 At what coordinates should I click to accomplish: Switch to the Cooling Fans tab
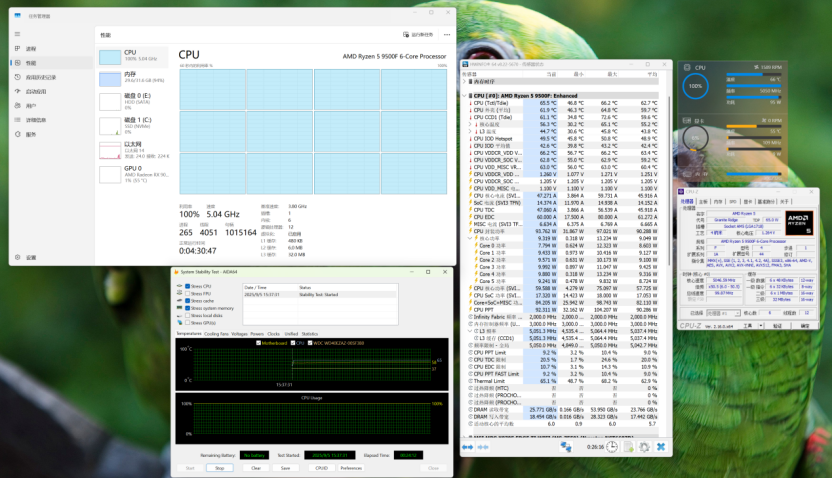click(x=216, y=333)
